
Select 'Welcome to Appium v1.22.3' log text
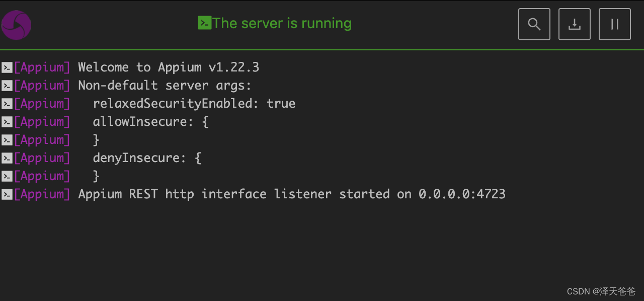[x=169, y=67]
